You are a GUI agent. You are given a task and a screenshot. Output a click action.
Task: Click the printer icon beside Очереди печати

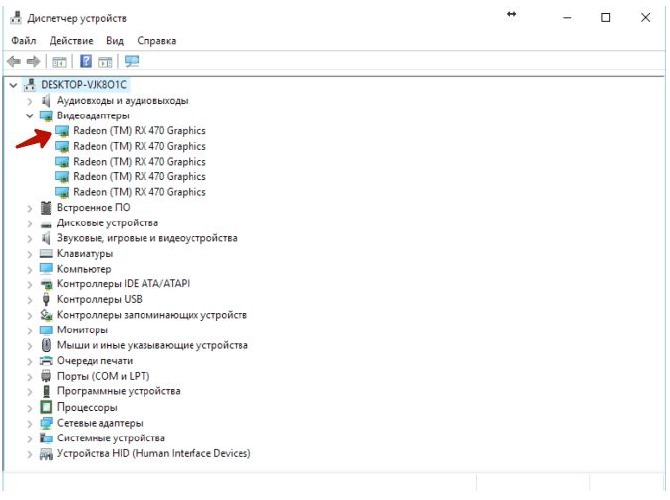pyautogui.click(x=46, y=361)
